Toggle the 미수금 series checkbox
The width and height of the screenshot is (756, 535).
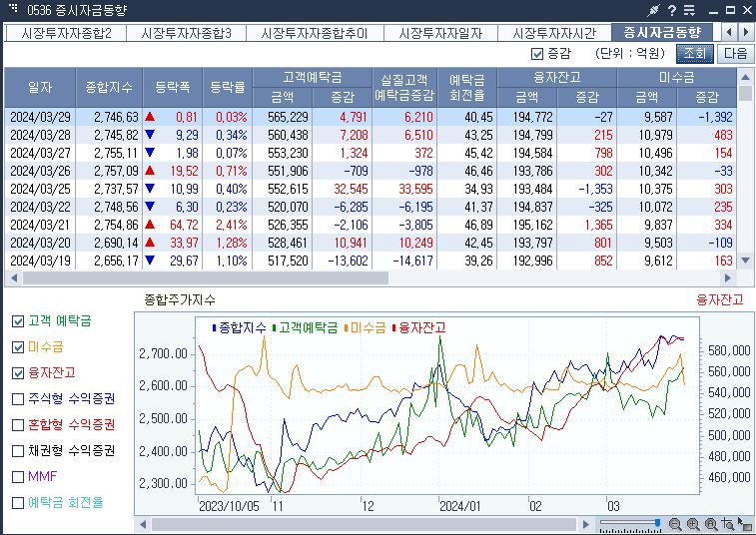pyautogui.click(x=18, y=347)
